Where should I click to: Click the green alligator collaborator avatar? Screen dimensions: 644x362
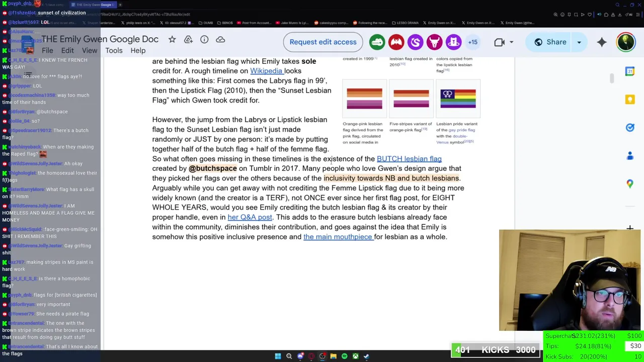tap(377, 42)
